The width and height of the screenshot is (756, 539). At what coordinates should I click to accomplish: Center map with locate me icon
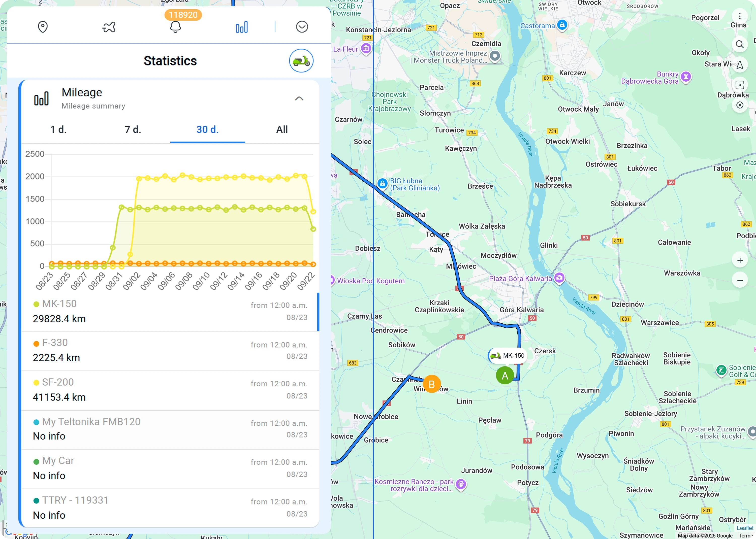[x=739, y=105]
